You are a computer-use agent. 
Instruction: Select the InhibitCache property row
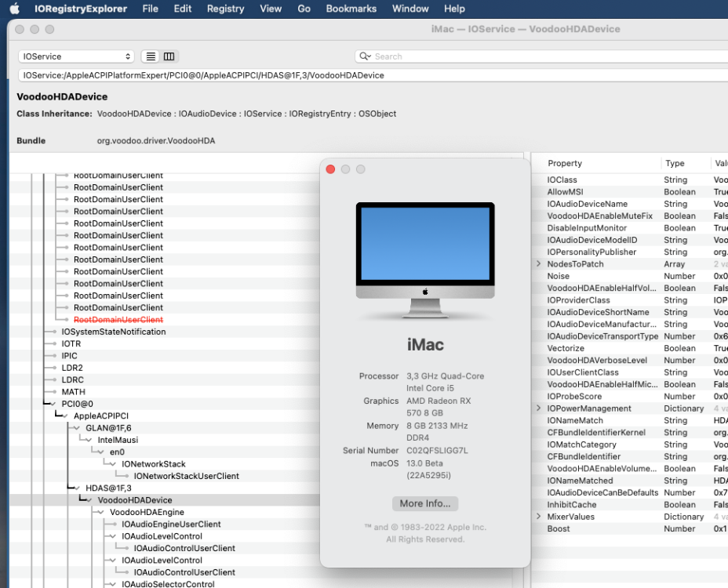[631, 504]
